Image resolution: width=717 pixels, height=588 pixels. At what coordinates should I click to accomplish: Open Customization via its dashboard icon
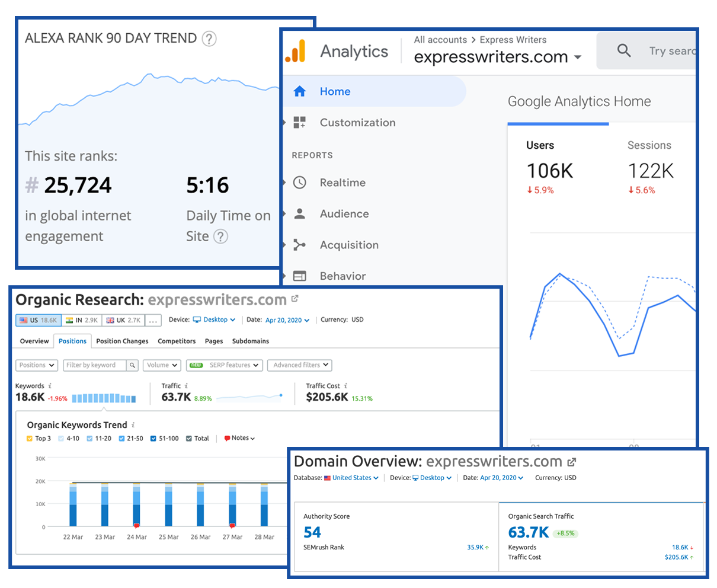tap(300, 123)
